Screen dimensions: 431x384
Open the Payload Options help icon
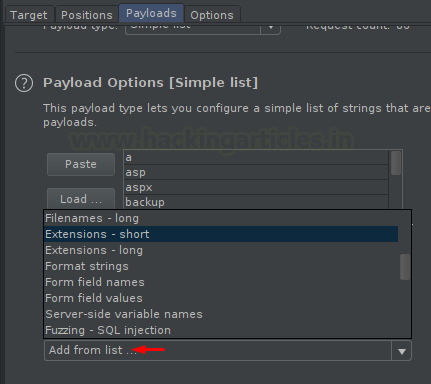pos(24,83)
